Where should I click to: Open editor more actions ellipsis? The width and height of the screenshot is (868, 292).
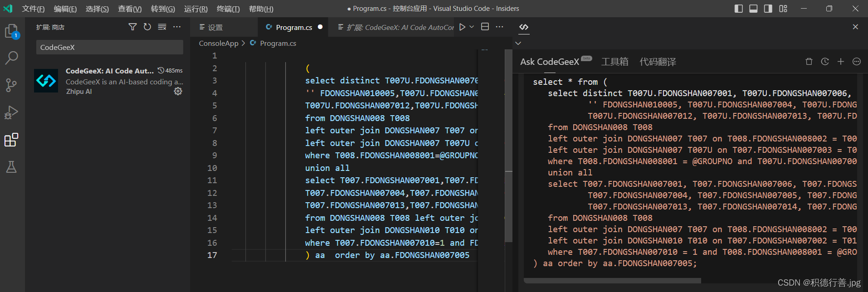(x=499, y=27)
